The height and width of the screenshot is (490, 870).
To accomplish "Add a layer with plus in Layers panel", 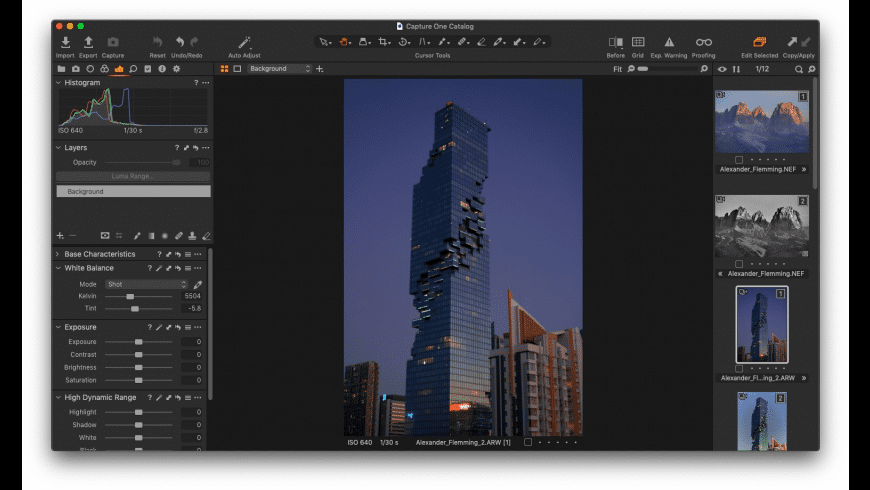I will pos(60,236).
